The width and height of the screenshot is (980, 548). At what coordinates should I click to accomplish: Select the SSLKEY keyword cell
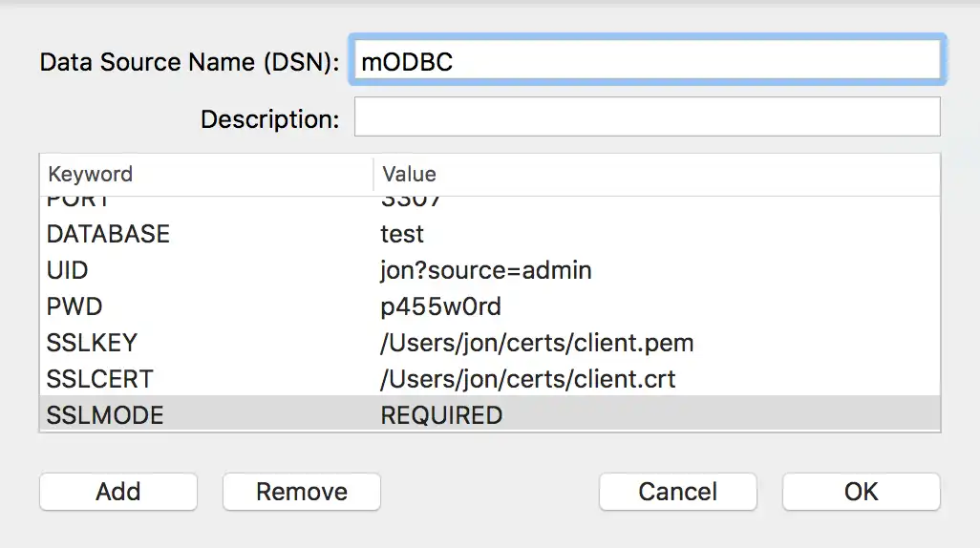point(92,343)
